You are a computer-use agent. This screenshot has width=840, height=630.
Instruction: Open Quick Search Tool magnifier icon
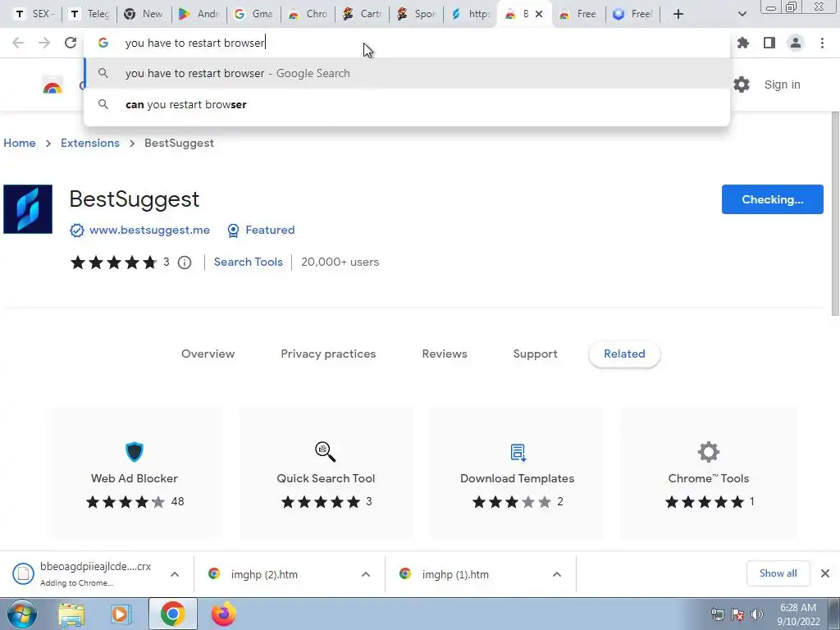point(325,452)
